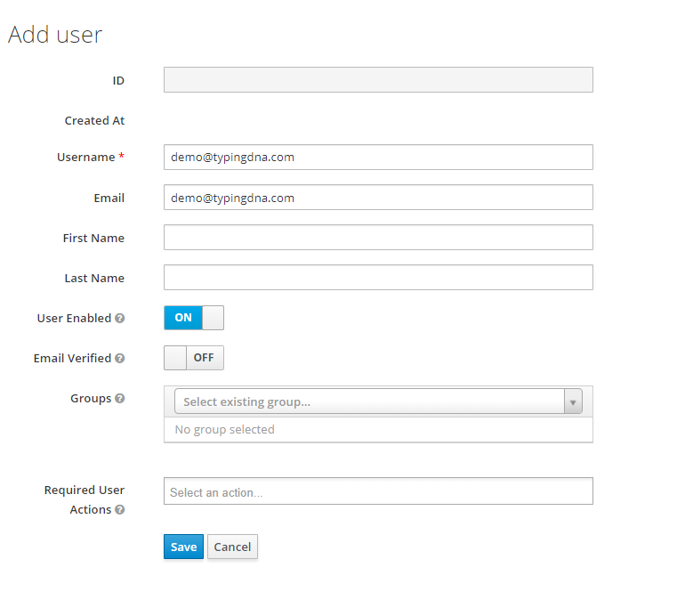Screen dimensions: 685x616
Task: Save the new user
Action: point(183,547)
